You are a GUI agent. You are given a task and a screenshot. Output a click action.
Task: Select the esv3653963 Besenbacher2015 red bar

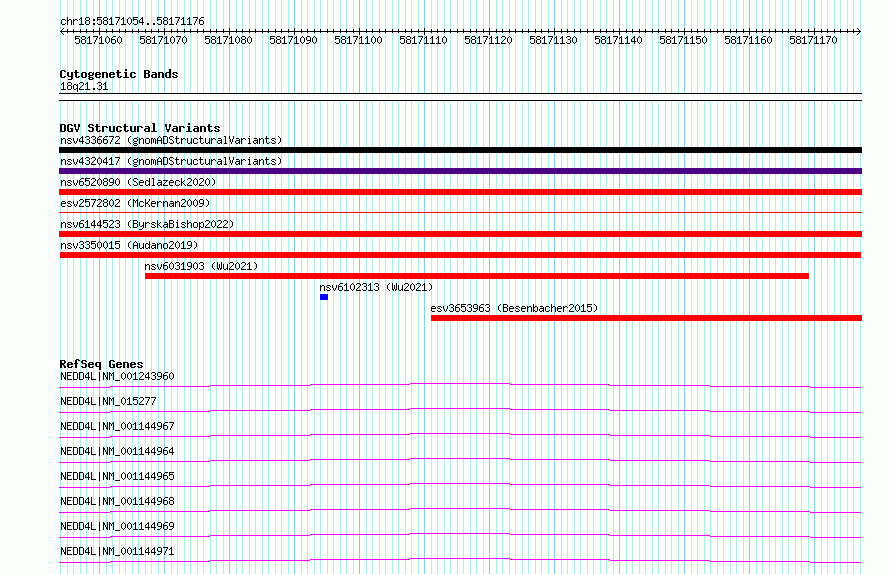[646, 318]
